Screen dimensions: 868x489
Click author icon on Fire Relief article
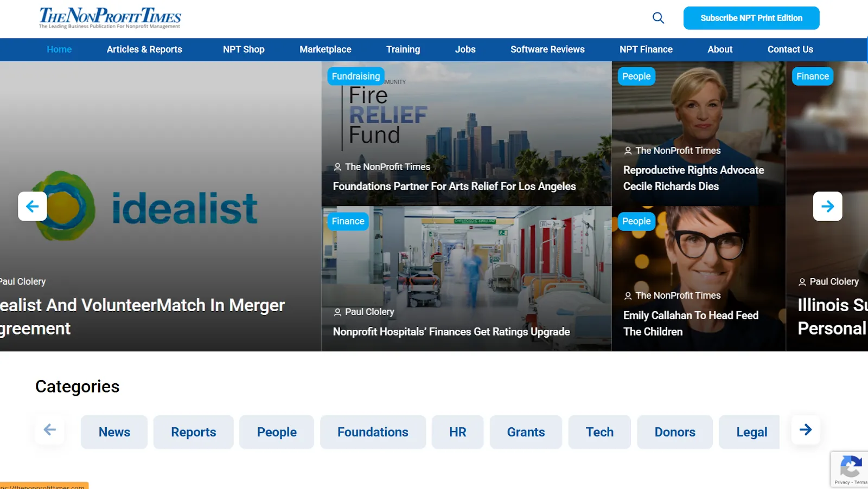[337, 167]
